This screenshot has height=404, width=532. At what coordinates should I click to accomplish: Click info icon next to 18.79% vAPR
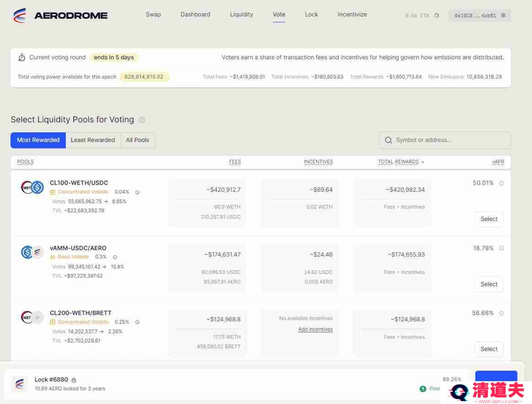501,248
